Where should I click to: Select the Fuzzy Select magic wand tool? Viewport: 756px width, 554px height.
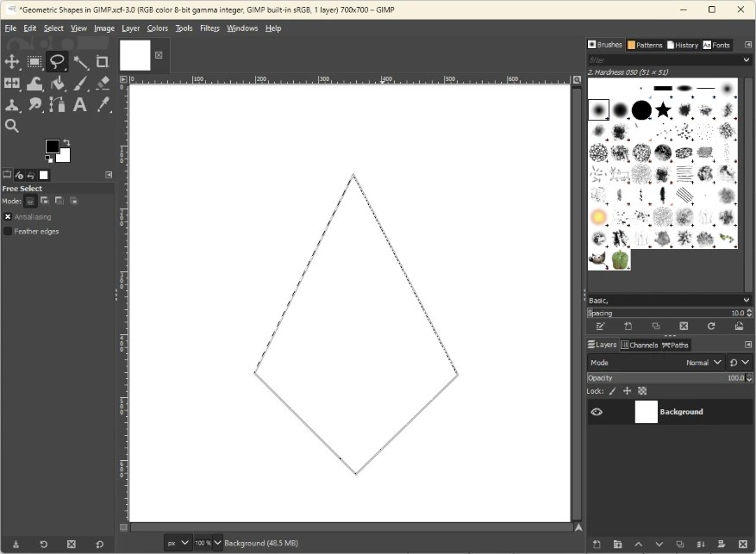pos(81,61)
